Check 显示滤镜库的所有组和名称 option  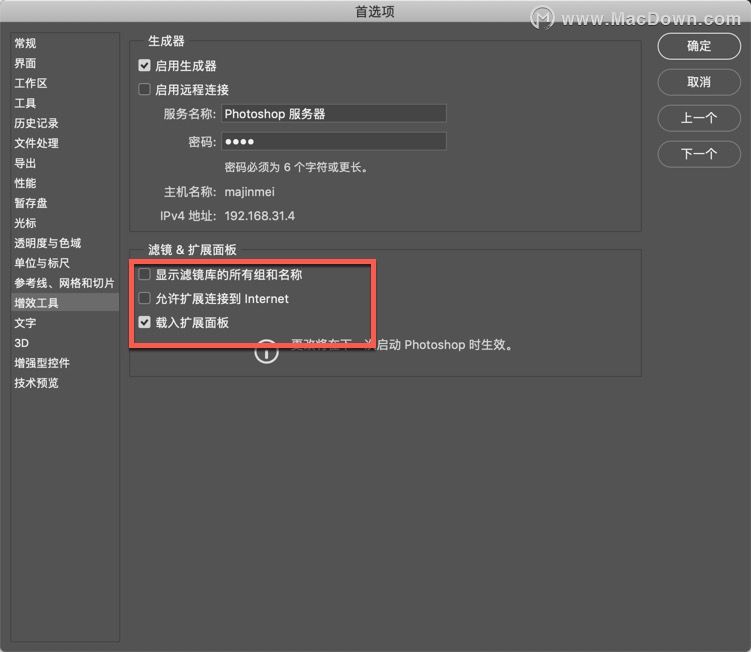click(144, 274)
